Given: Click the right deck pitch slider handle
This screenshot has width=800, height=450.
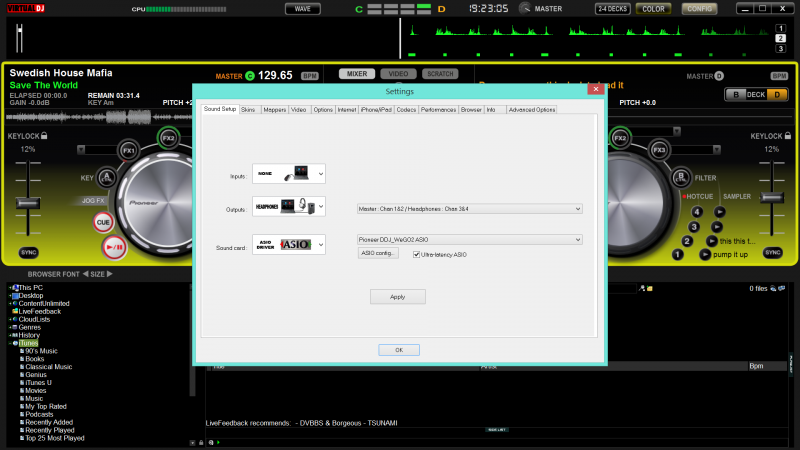Looking at the screenshot, I should (772, 197).
